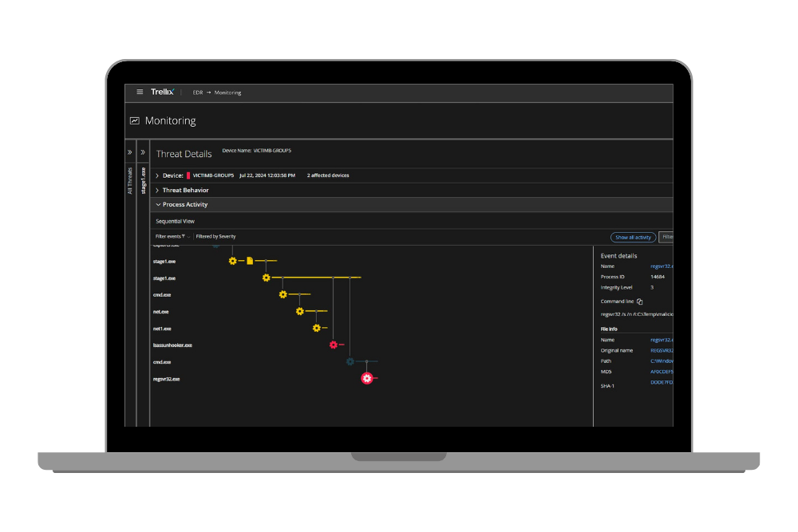Select the All Threats vertical tab
This screenshot has height=532, width=798.
click(x=130, y=180)
